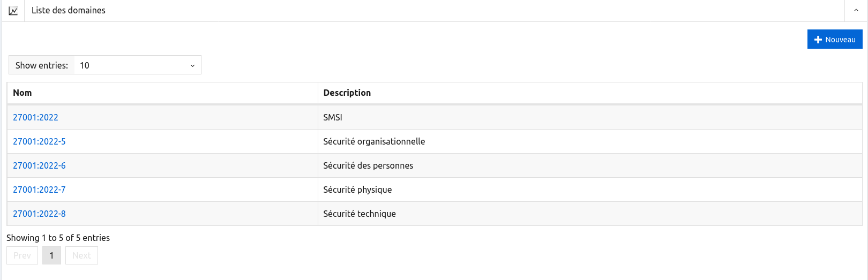
Task: Go to page 1 in pagination
Action: (51, 255)
